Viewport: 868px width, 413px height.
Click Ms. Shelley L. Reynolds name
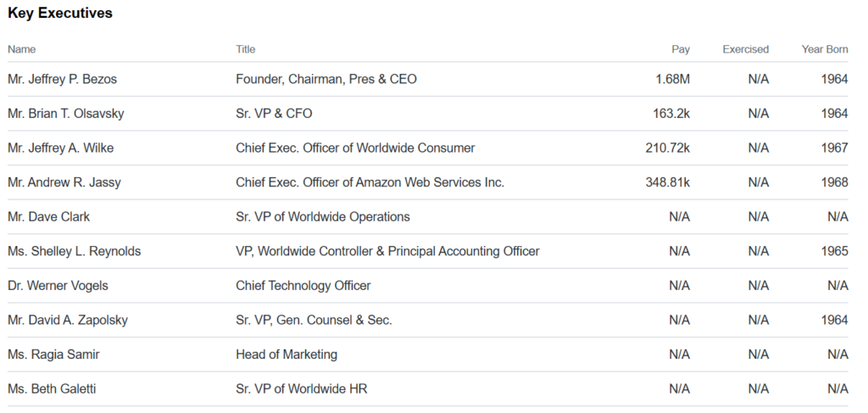point(75,251)
